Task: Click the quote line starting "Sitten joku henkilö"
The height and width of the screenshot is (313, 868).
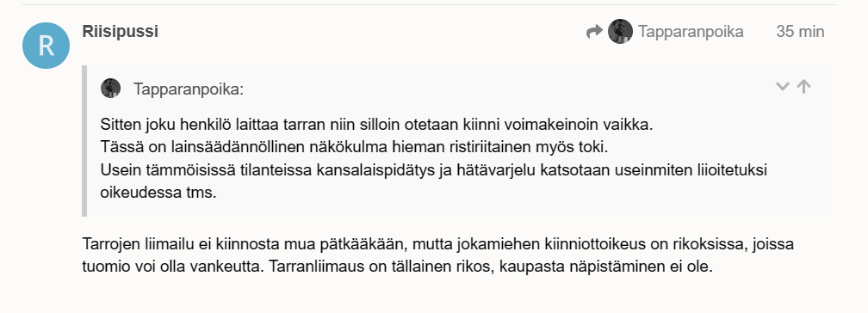Action: pyautogui.click(x=377, y=125)
